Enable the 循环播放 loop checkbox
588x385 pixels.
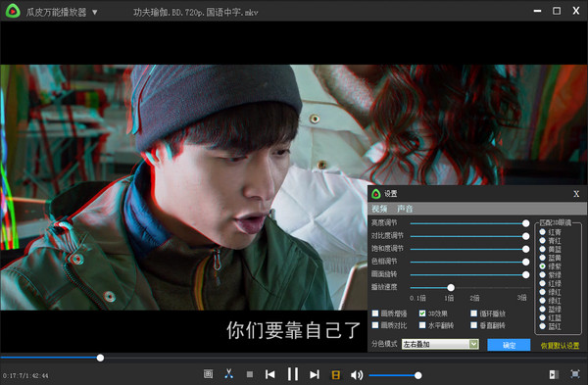click(x=473, y=313)
